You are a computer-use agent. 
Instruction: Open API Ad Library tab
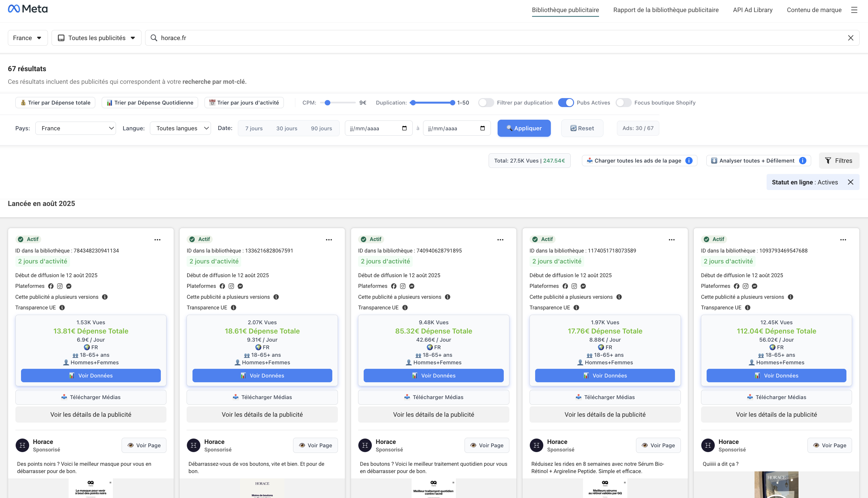coord(753,10)
